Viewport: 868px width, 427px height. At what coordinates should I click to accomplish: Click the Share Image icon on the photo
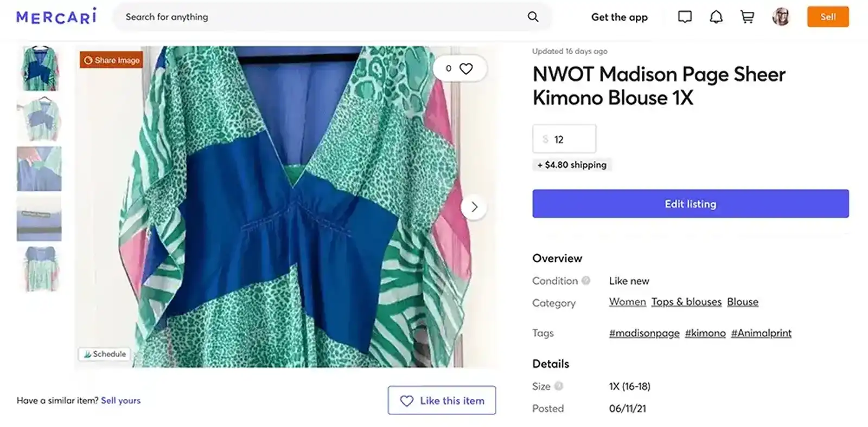(111, 60)
